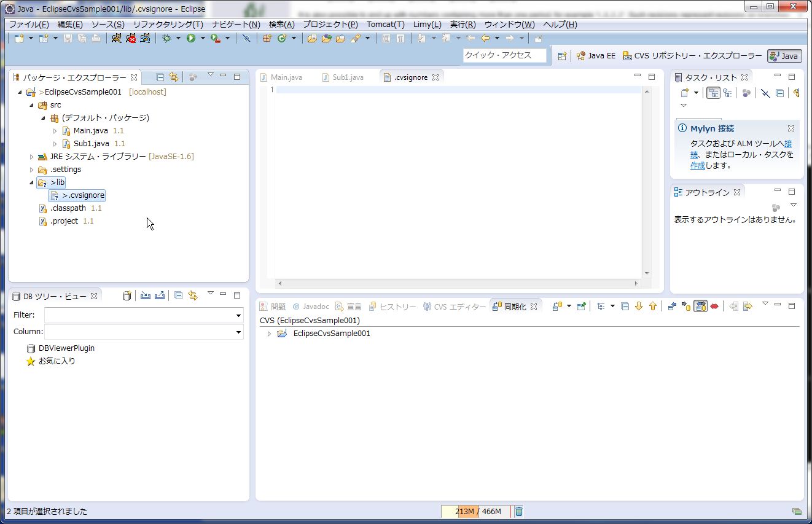Click the クイック・アクセス search field
The image size is (812, 524).
[x=505, y=55]
